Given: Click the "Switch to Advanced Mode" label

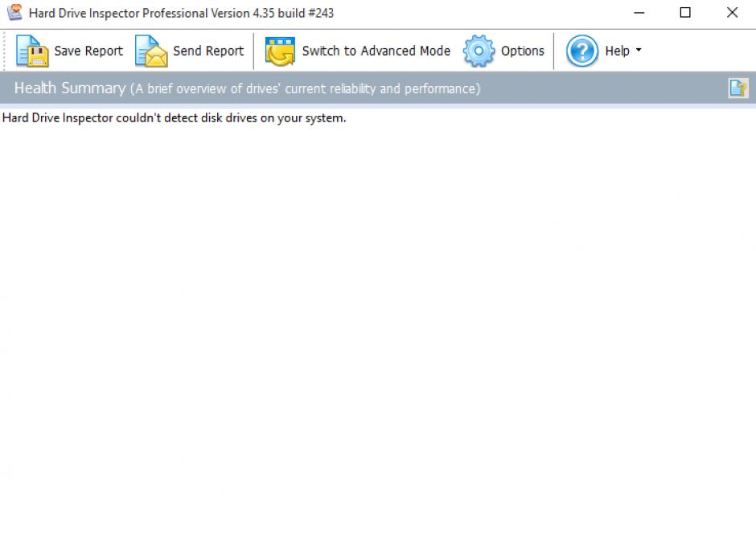Looking at the screenshot, I should pos(376,51).
